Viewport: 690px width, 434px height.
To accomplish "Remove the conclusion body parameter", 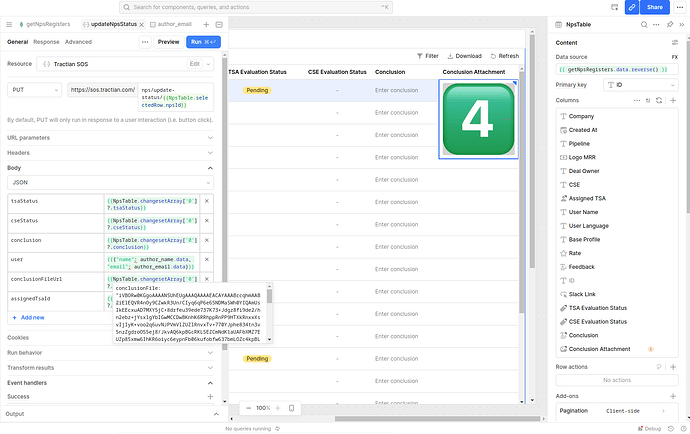I will click(x=207, y=240).
